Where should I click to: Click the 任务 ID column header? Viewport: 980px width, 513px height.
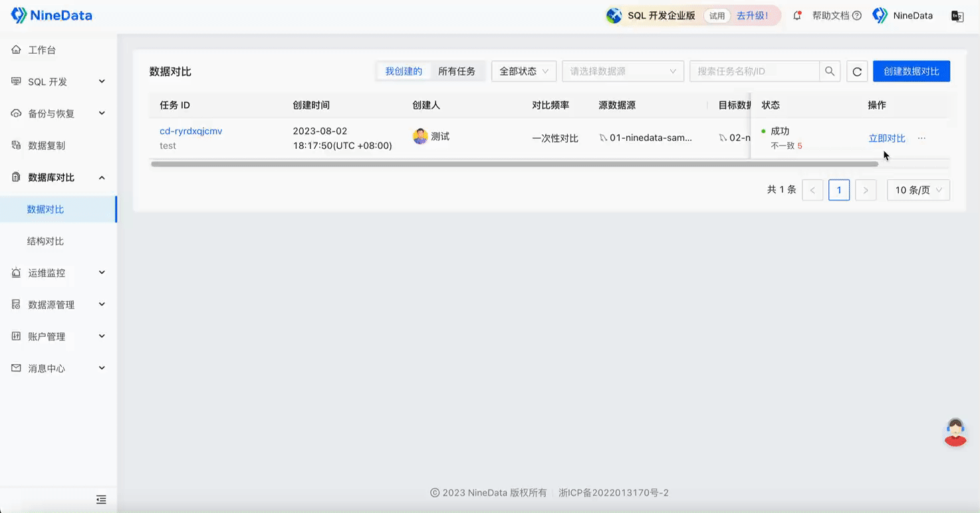(175, 105)
